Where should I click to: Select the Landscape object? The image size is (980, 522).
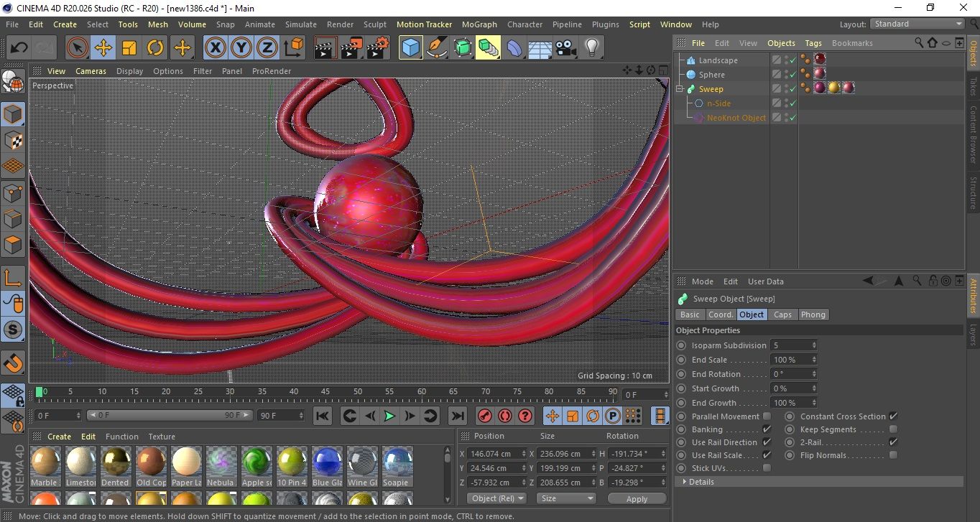click(x=718, y=60)
